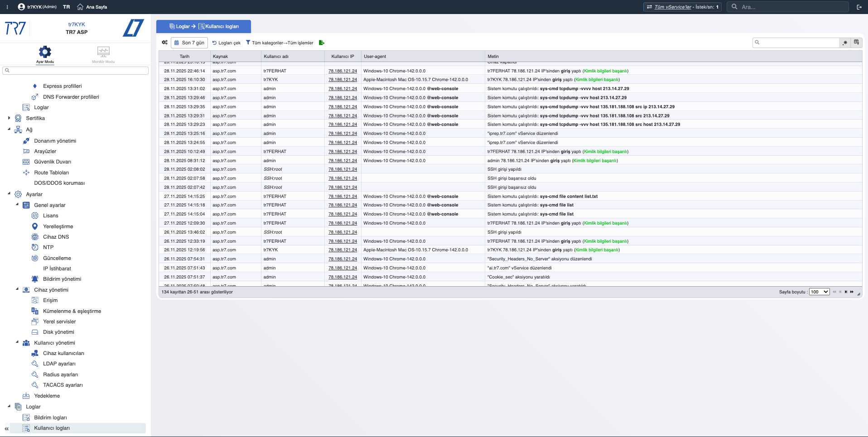Collapse the Cihaz yönetimi node arrow
The width and height of the screenshot is (868, 437).
tap(17, 289)
